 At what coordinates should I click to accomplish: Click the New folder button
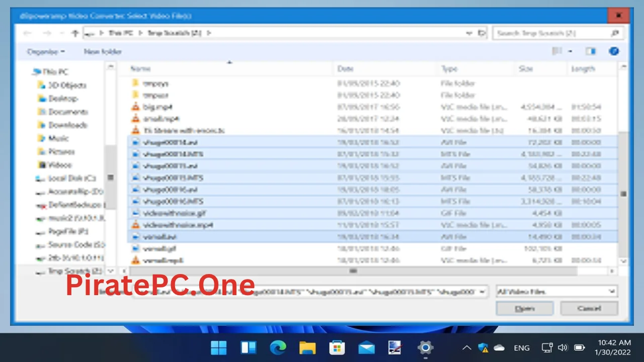pyautogui.click(x=103, y=51)
